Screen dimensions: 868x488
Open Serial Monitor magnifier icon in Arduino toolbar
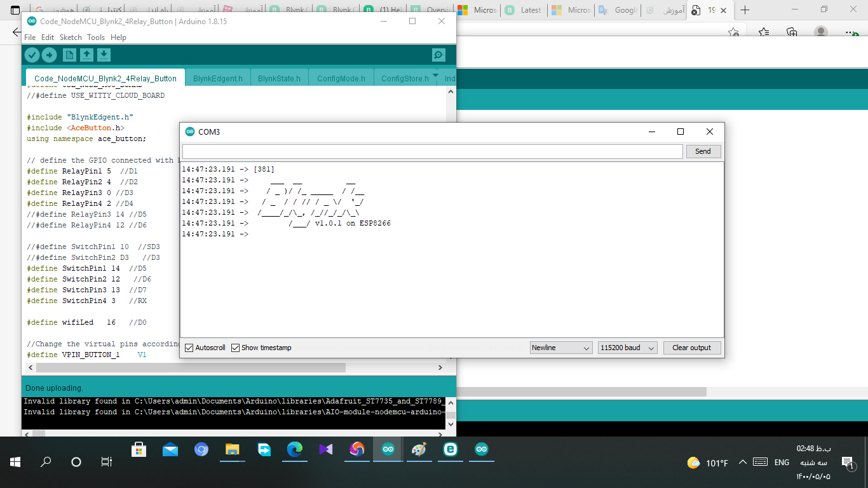point(438,55)
